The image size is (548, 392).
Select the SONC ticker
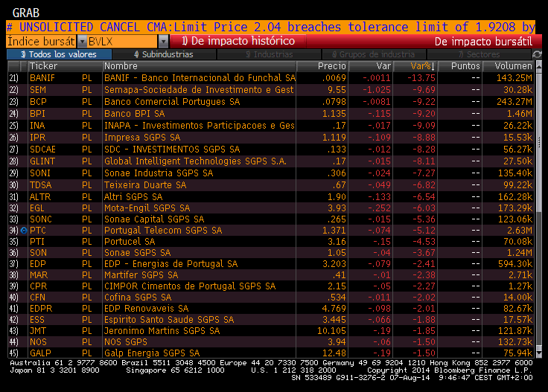tap(40, 219)
